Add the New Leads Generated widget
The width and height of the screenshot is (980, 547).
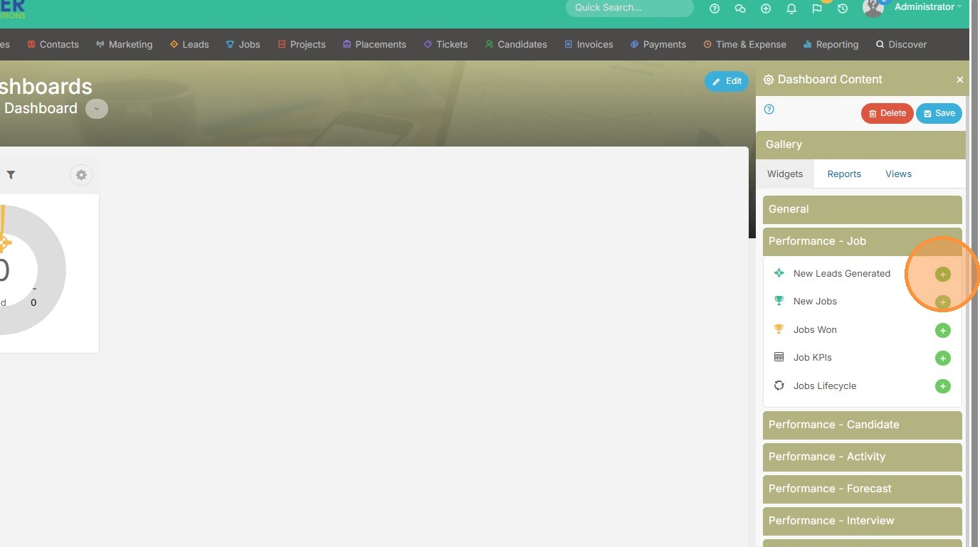tap(942, 274)
